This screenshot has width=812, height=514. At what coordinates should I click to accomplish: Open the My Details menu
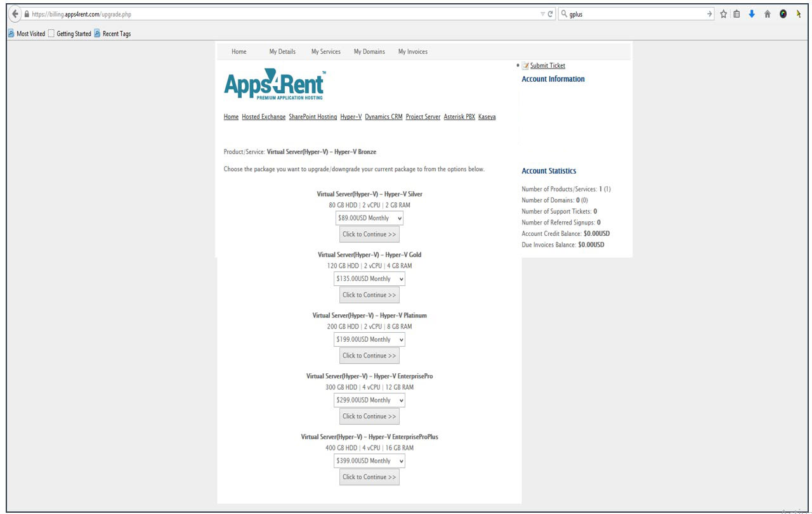coord(282,52)
